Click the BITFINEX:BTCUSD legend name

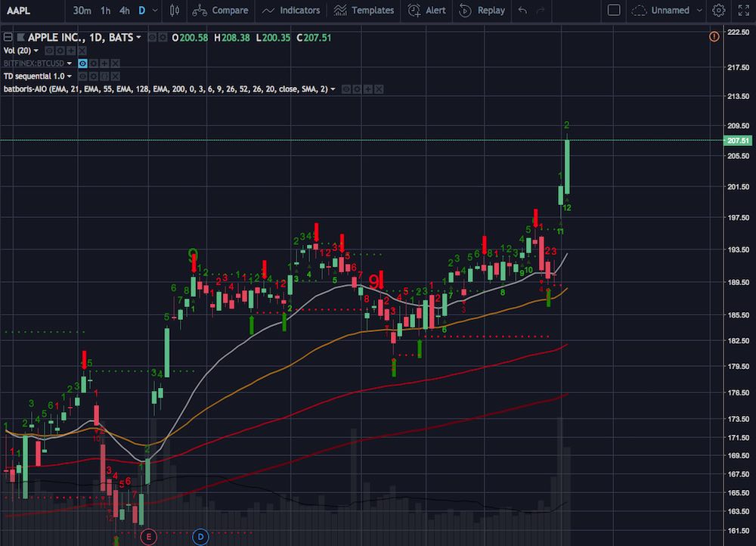pyautogui.click(x=34, y=64)
